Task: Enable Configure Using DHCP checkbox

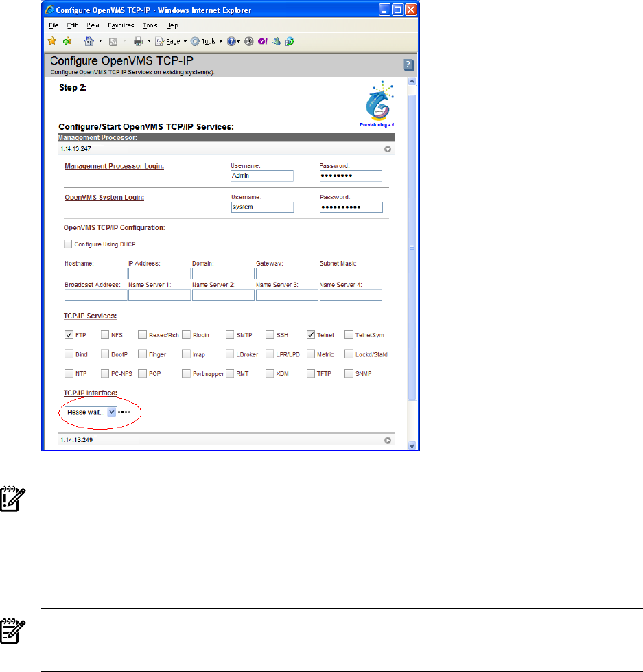Action: point(68,244)
